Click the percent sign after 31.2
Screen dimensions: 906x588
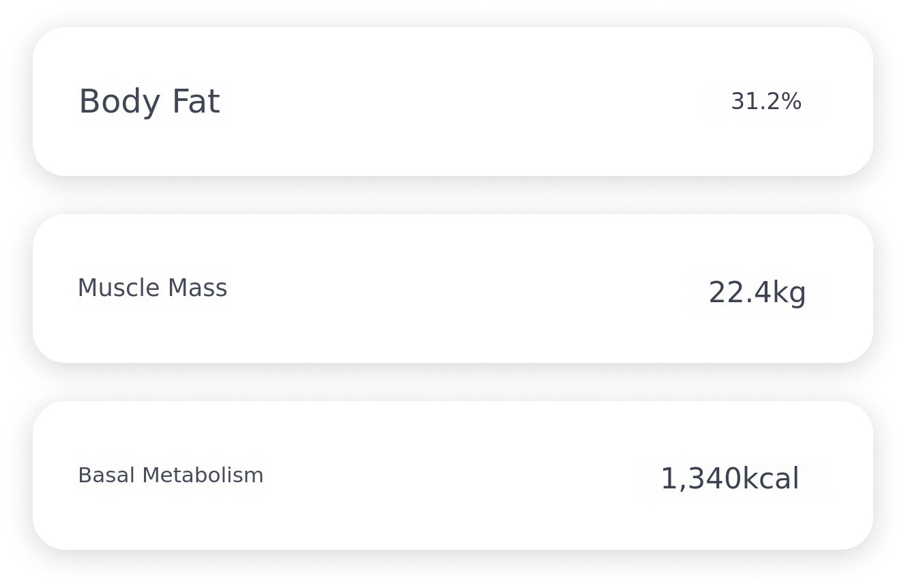tap(792, 102)
